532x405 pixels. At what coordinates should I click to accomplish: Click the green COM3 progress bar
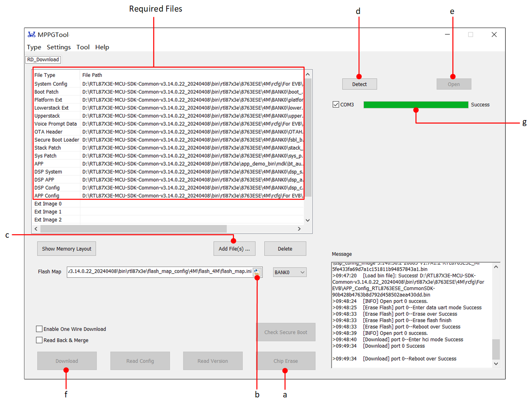(415, 105)
